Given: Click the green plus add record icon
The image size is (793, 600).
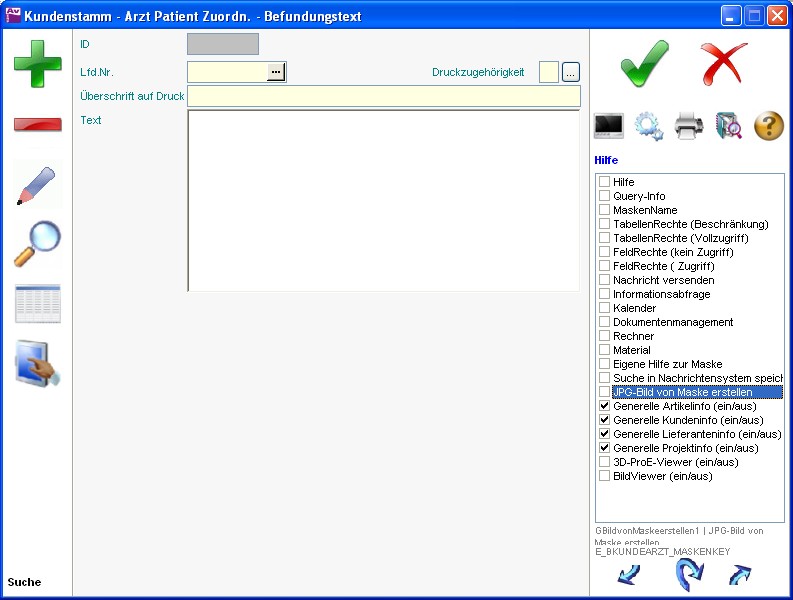Looking at the screenshot, I should pyautogui.click(x=37, y=64).
